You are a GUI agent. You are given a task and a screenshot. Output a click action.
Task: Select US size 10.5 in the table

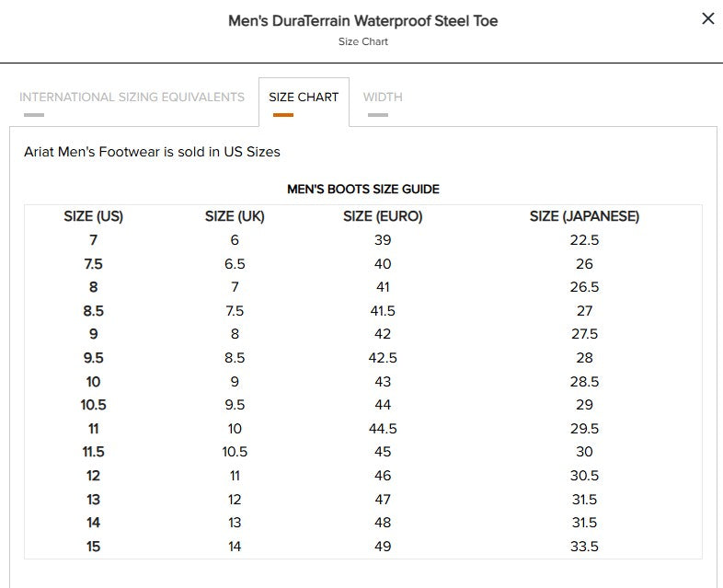93,405
